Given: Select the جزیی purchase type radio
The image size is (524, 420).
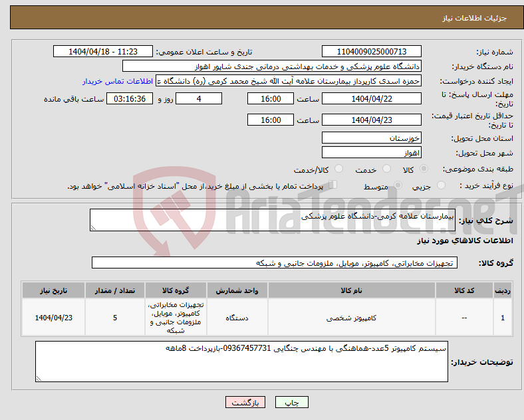Looking at the screenshot, I should (441, 185).
